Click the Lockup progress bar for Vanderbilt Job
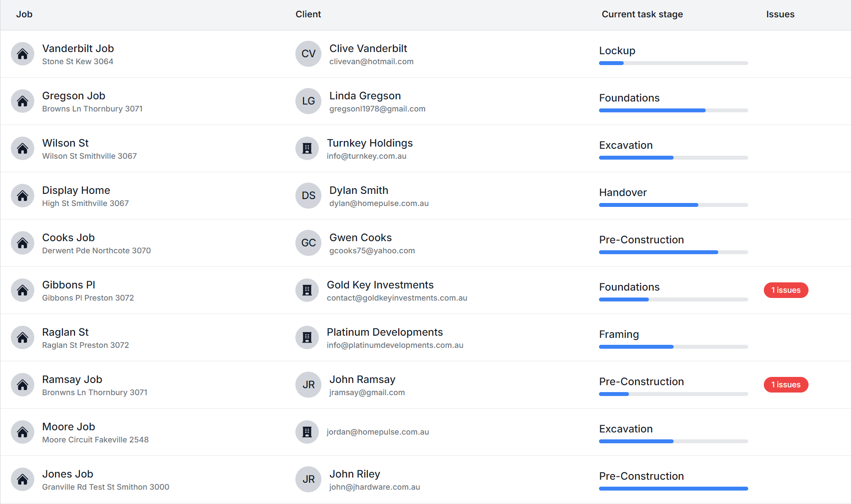Viewport: 851px width, 504px height. pyautogui.click(x=674, y=63)
